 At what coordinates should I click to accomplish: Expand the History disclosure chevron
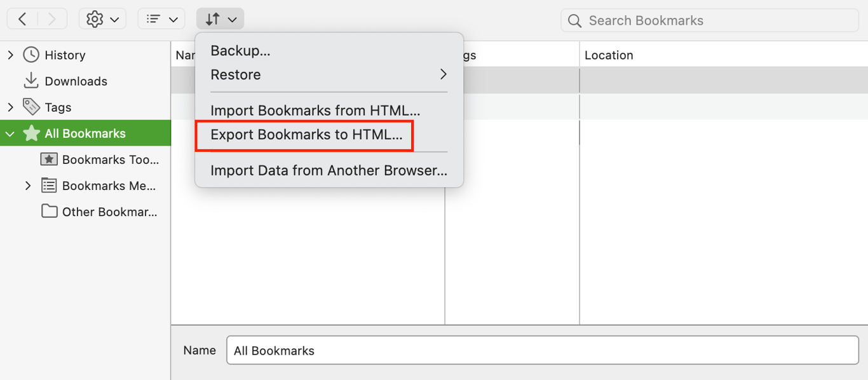(9, 55)
